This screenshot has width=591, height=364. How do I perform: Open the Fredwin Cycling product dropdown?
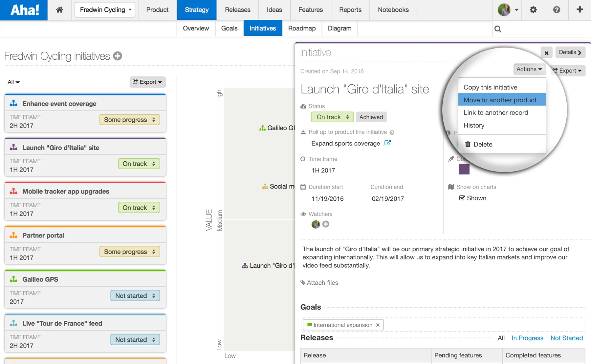[x=105, y=10]
